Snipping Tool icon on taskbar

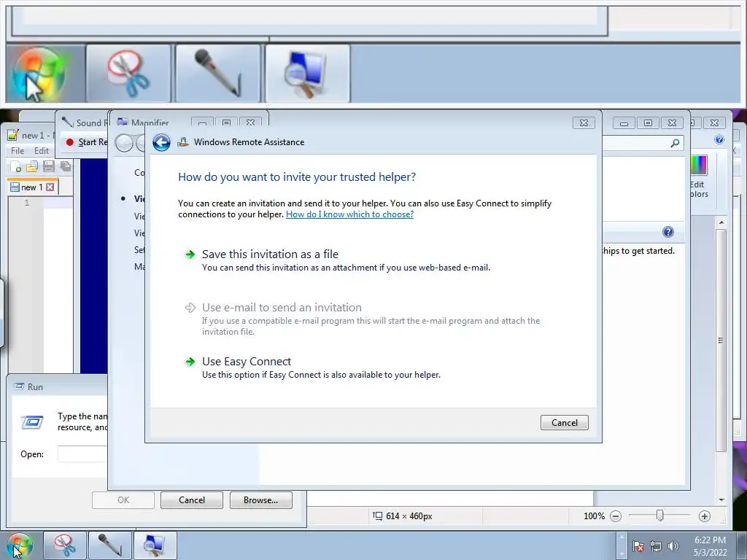[x=65, y=545]
